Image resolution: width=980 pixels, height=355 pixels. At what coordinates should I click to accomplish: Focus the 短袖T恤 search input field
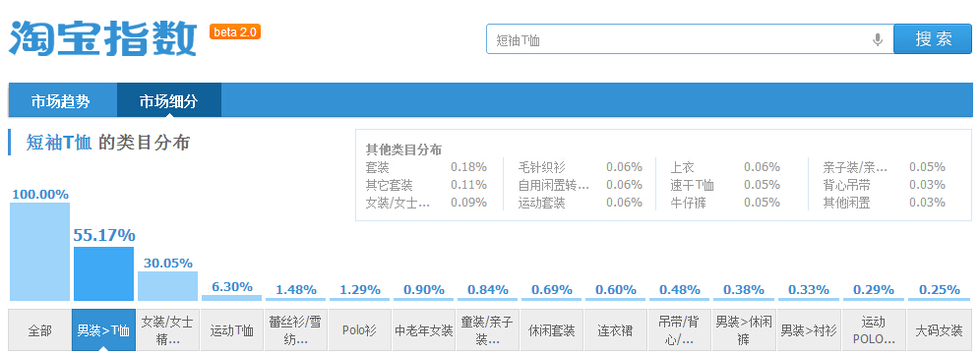[x=679, y=40]
